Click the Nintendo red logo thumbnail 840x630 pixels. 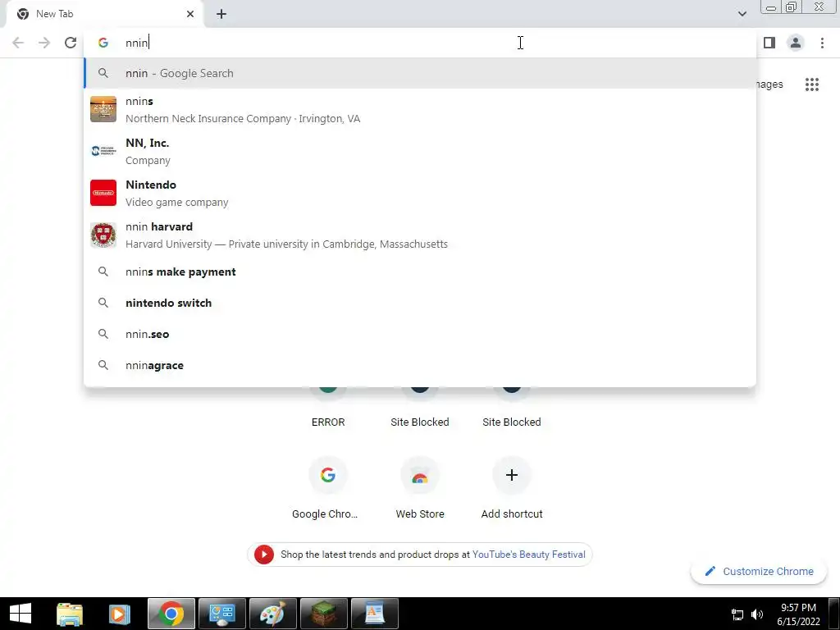(x=103, y=193)
